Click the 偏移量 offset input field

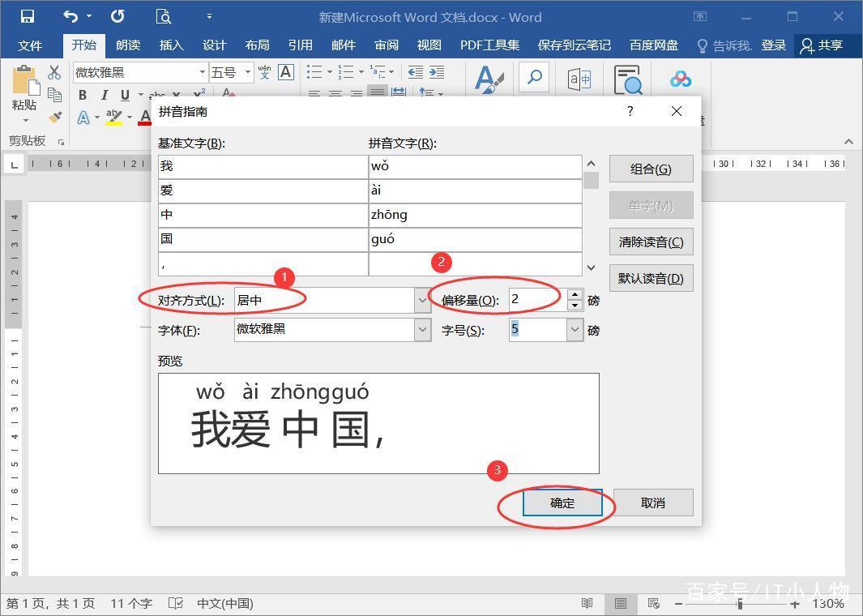[x=538, y=299]
